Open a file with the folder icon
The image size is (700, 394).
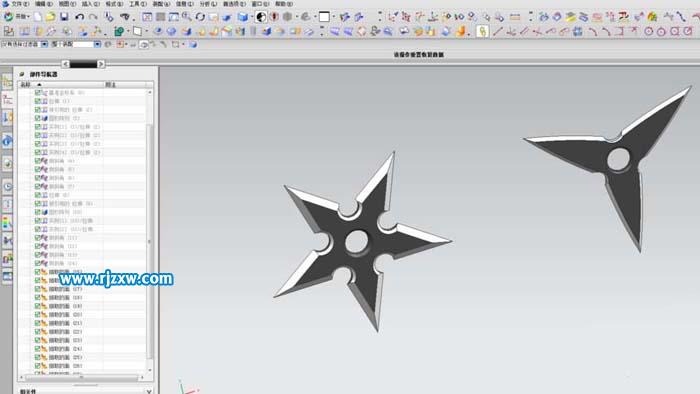50,17
